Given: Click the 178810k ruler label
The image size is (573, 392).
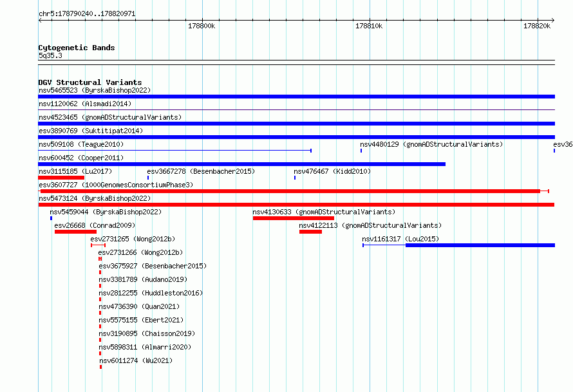Looking at the screenshot, I should (x=369, y=26).
